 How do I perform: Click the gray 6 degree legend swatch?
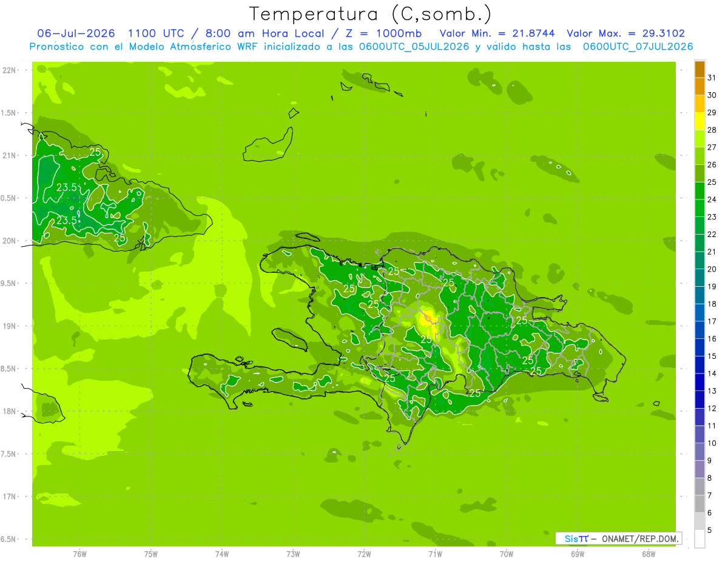click(699, 504)
